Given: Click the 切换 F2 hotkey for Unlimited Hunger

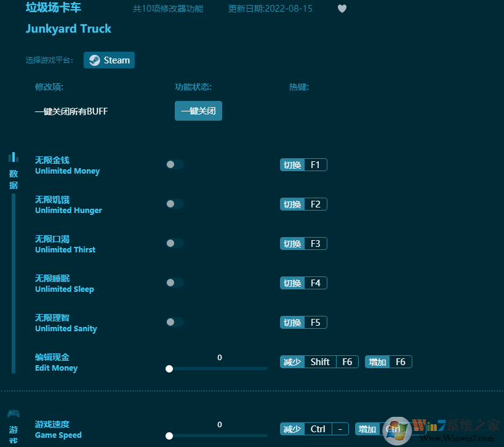Looking at the screenshot, I should click(303, 204).
